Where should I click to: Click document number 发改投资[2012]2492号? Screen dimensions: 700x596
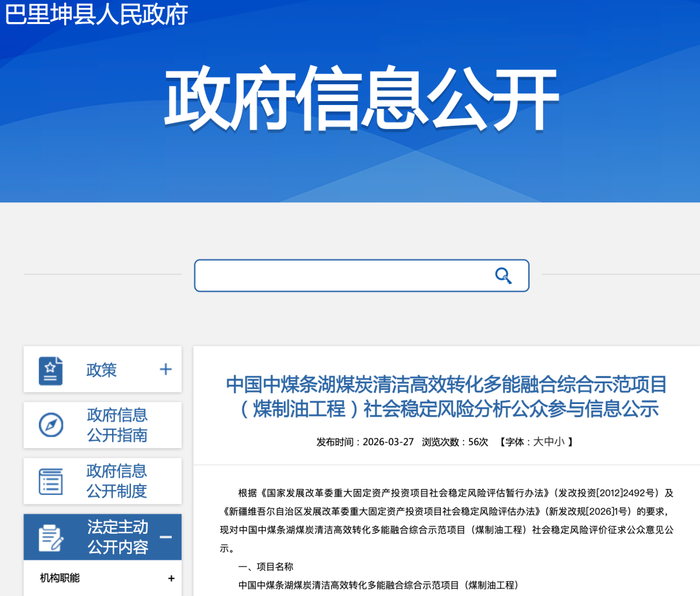pos(606,493)
